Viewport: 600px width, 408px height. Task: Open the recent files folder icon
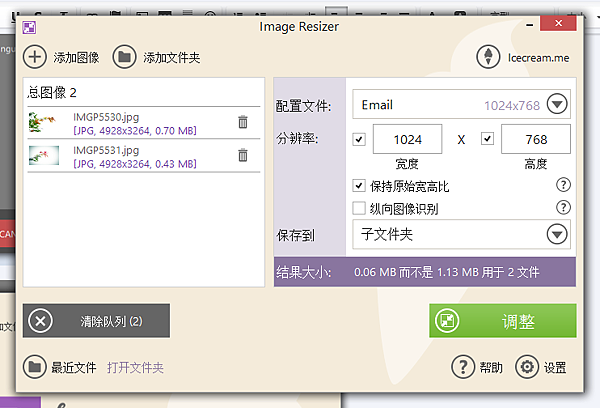(x=35, y=367)
